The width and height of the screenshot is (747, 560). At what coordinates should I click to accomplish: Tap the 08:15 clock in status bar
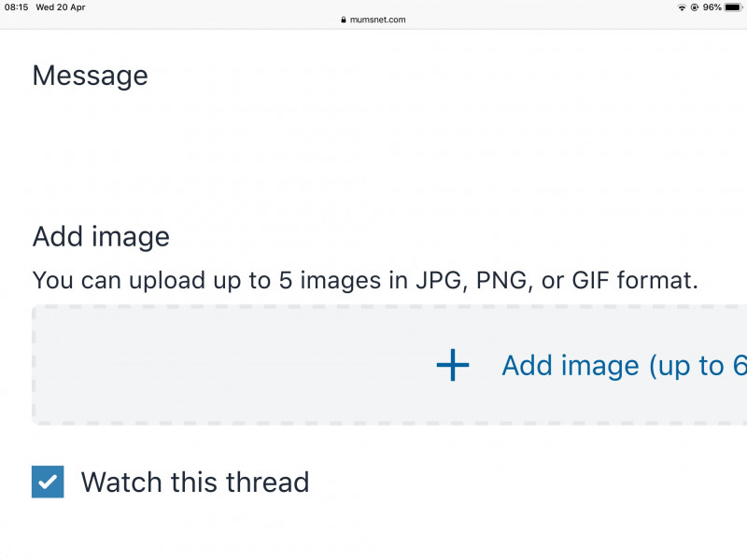pyautogui.click(x=17, y=7)
